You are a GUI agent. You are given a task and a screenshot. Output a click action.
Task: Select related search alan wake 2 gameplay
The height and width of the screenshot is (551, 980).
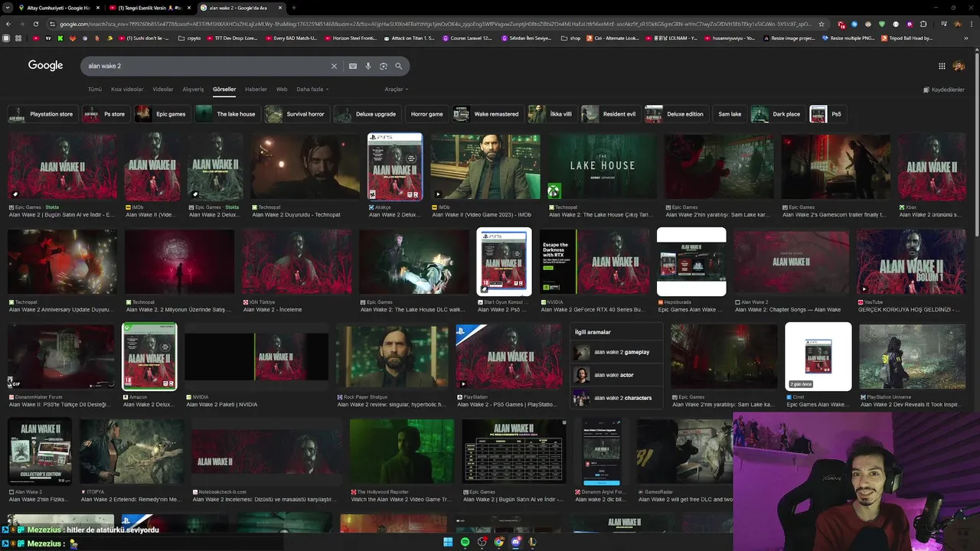click(618, 352)
